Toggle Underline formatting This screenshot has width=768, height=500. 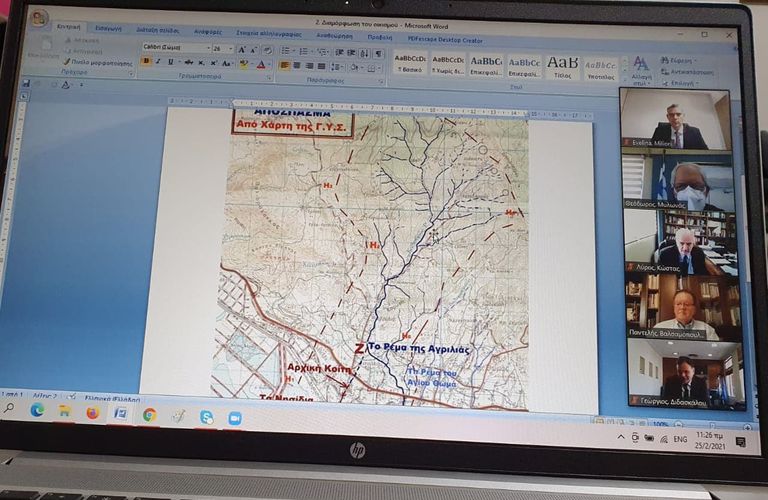click(170, 62)
